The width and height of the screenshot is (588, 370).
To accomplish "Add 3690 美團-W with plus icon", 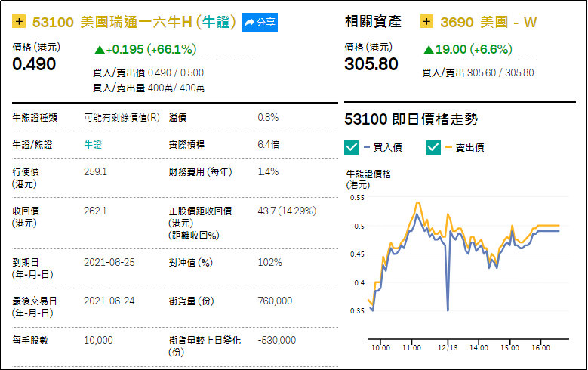I will 426,21.
